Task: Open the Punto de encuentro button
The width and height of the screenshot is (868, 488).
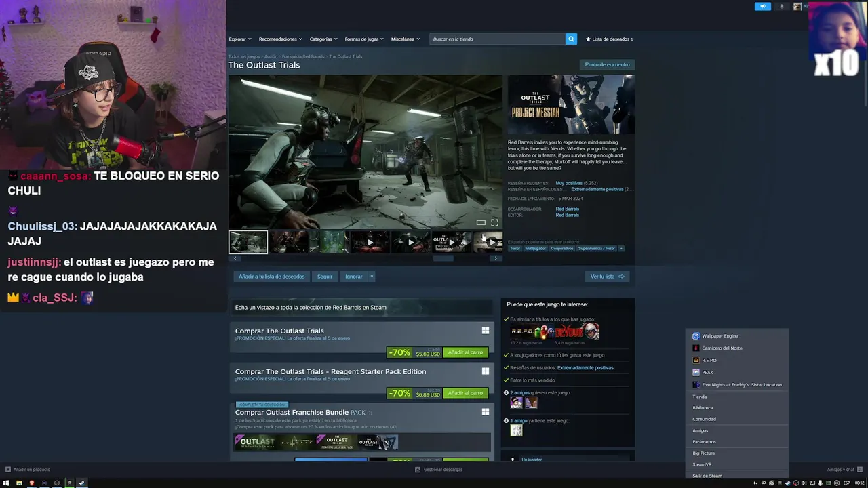Action: (x=607, y=64)
